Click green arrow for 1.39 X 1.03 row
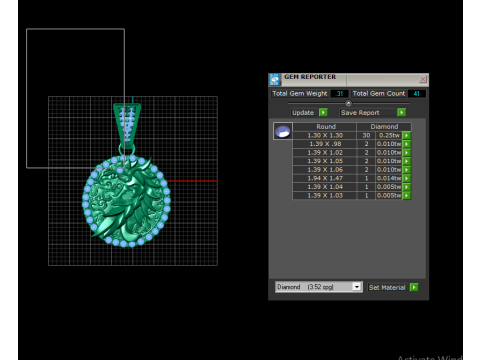This screenshot has width=480, height=360. 406,196
